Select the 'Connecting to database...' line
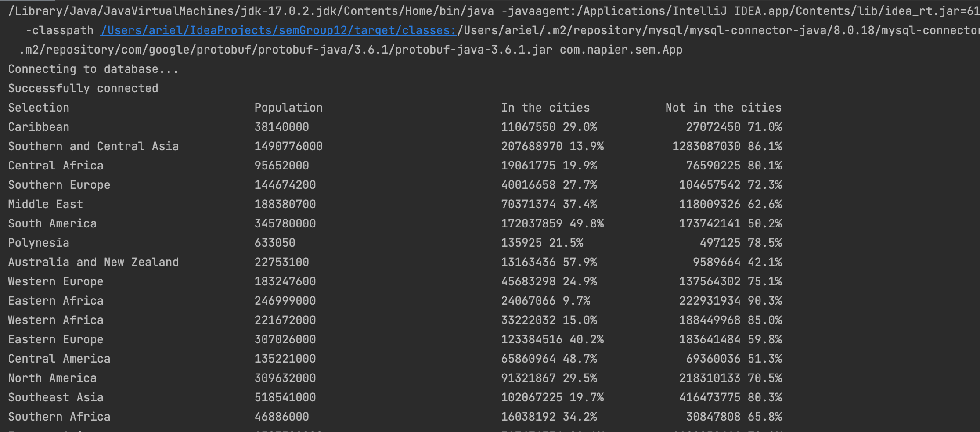Screen dimensions: 980x432 click(x=93, y=69)
